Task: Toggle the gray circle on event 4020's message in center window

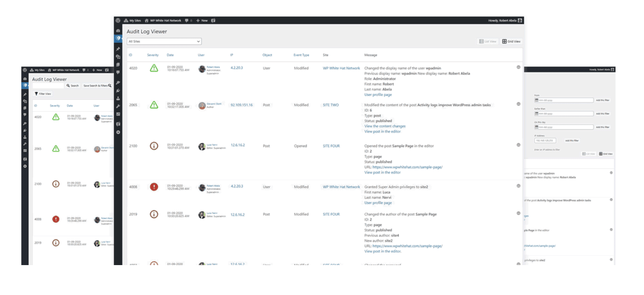Action: pyautogui.click(x=519, y=67)
